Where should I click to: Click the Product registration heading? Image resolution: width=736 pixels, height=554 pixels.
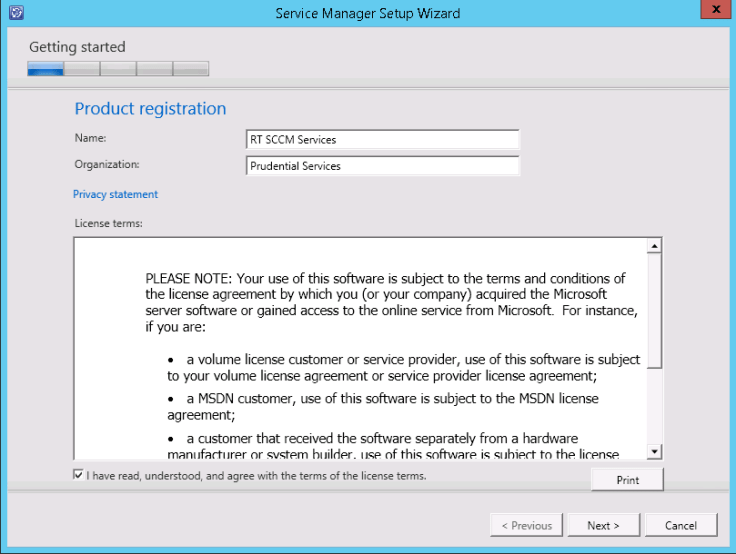pyautogui.click(x=150, y=109)
